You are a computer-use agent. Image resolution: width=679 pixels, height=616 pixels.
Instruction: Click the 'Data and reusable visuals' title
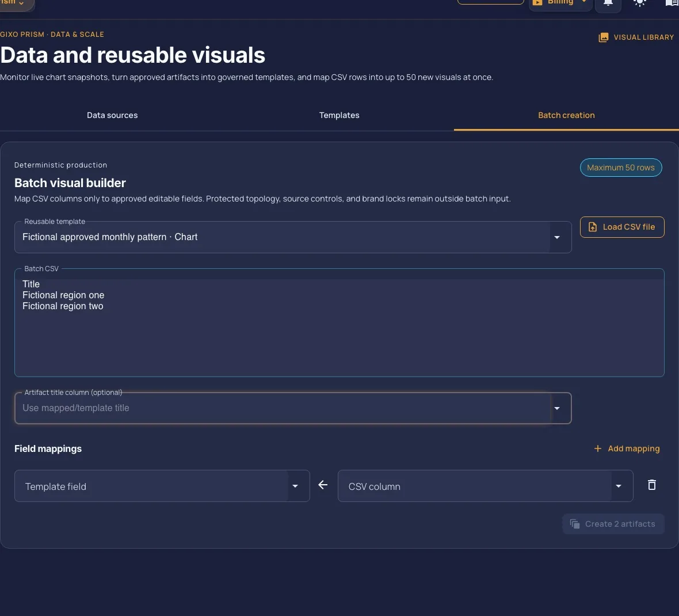pos(132,55)
